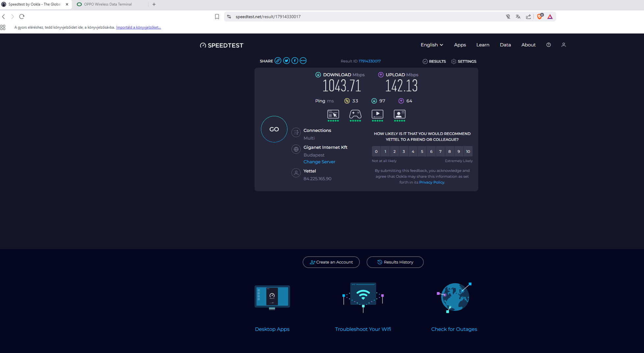Go back to the previous page
This screenshot has height=353, width=644.
4,16
